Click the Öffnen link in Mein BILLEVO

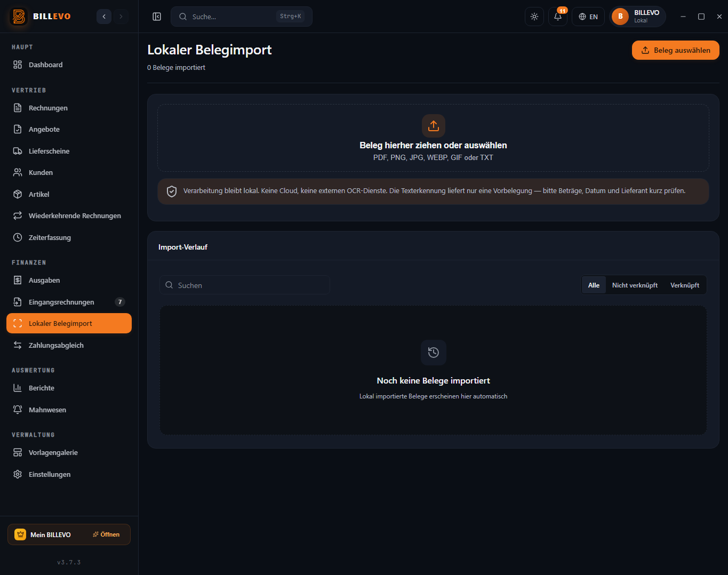106,534
